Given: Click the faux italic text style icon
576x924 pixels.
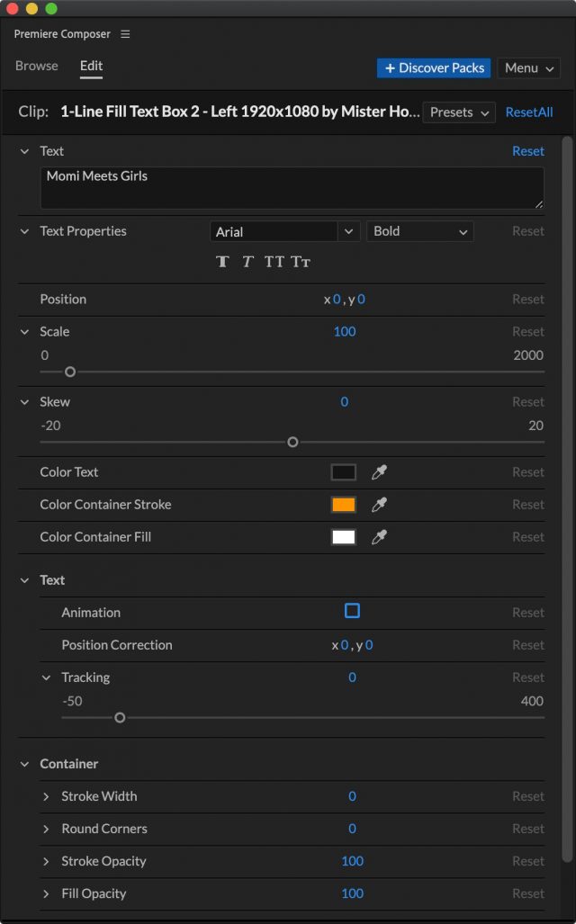Looking at the screenshot, I should pyautogui.click(x=247, y=262).
